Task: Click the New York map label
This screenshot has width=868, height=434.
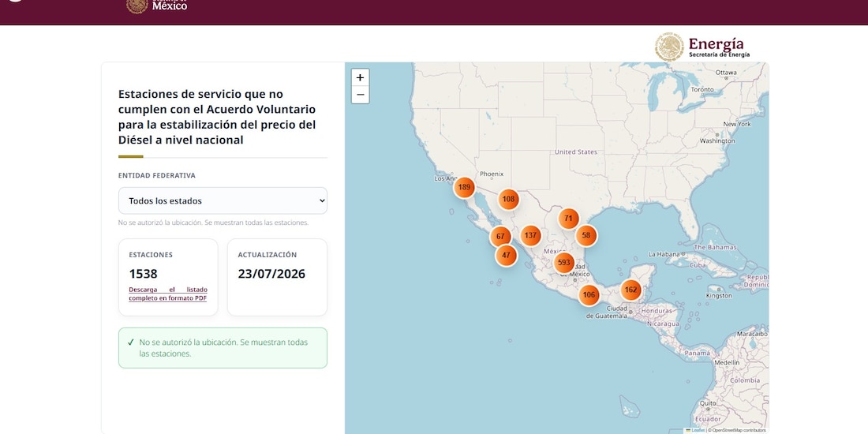Action: click(x=737, y=124)
